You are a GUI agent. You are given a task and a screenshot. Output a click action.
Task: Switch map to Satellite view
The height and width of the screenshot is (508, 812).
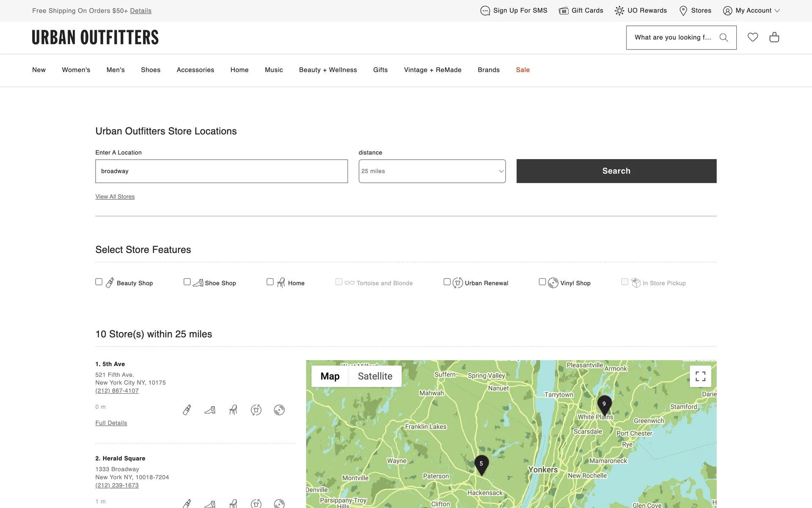pos(375,376)
